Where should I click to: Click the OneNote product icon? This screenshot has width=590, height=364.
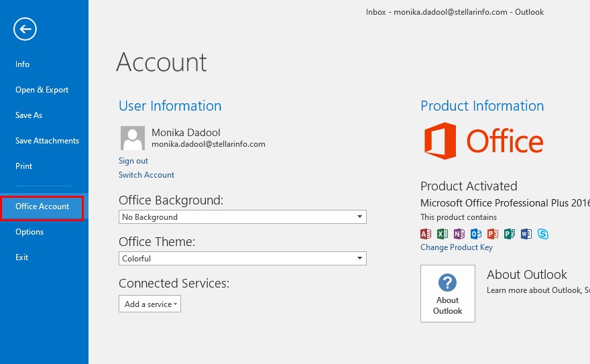point(459,234)
